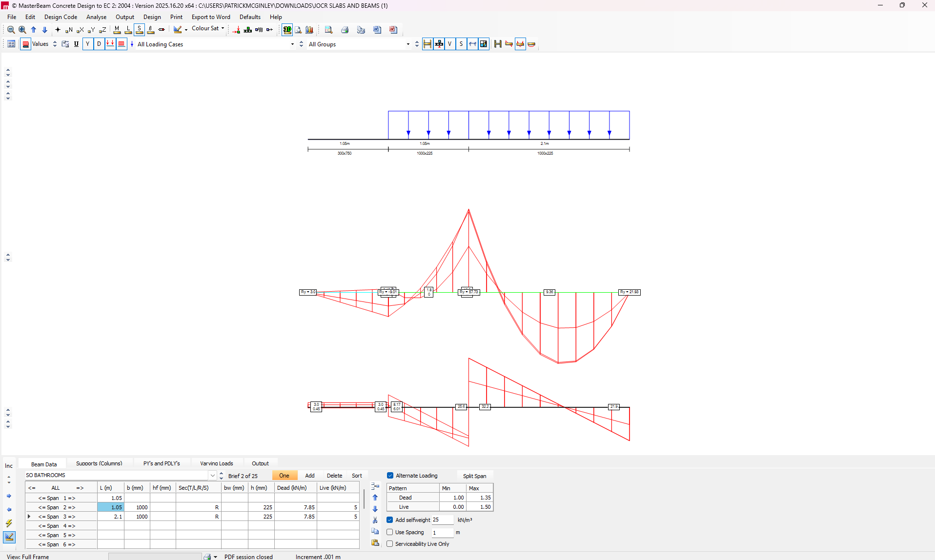
Task: Open the Design Code menu
Action: tap(61, 17)
